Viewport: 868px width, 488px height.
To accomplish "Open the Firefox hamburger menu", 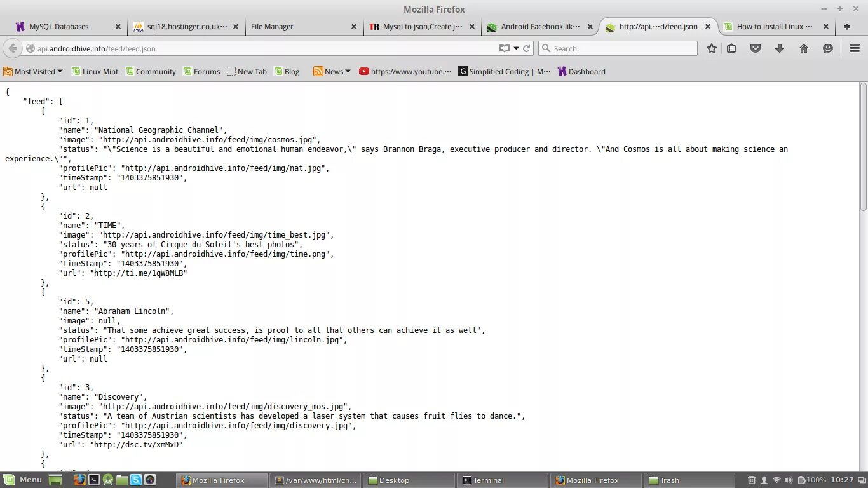I will [x=855, y=48].
